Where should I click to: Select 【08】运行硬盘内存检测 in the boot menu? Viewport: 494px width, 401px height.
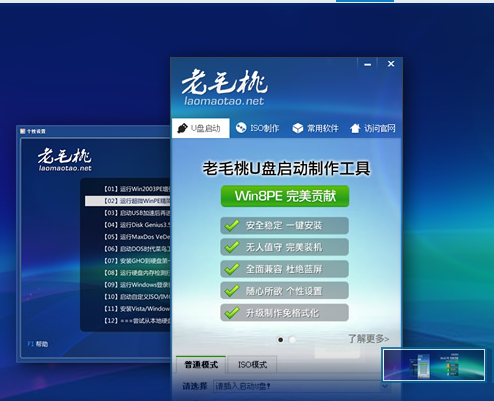tap(137, 273)
